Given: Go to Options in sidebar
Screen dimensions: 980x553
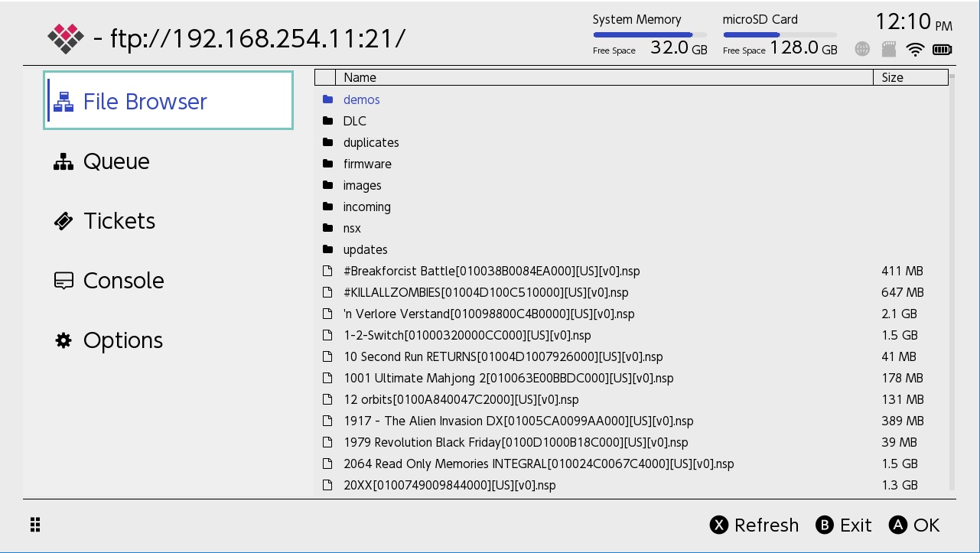Looking at the screenshot, I should 122,340.
